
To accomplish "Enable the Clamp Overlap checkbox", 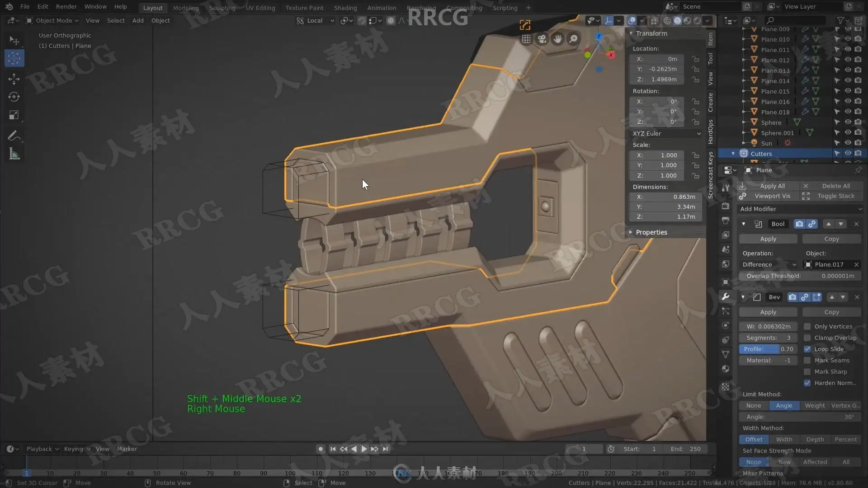I will click(x=807, y=338).
